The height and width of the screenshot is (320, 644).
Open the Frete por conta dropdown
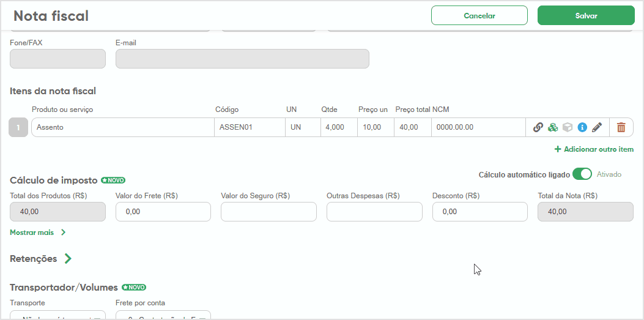(163, 315)
